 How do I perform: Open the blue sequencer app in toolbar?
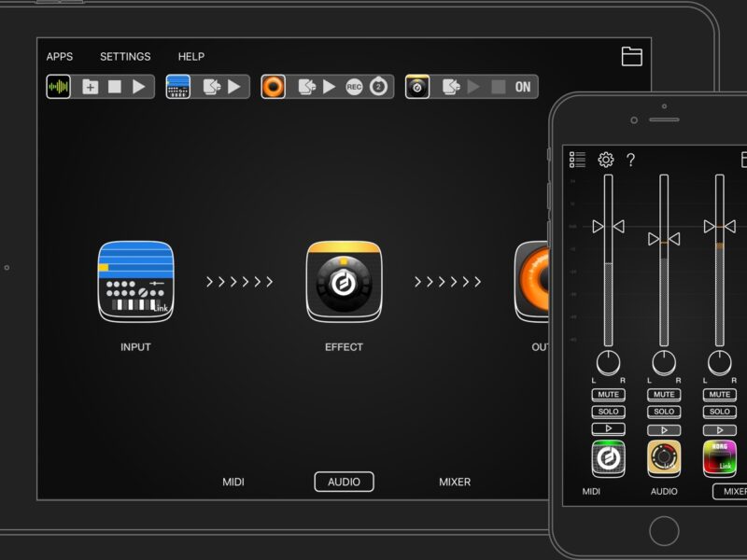(x=177, y=87)
